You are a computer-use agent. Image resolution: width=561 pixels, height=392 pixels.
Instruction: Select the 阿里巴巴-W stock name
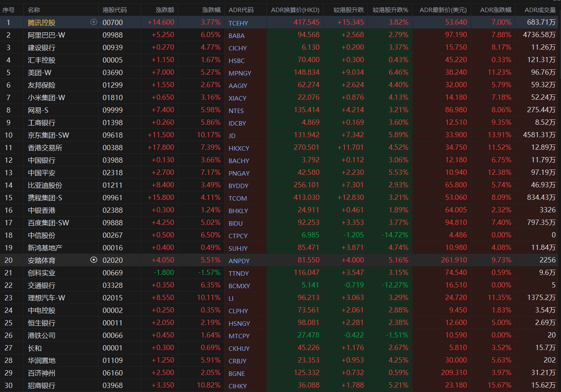pos(46,35)
